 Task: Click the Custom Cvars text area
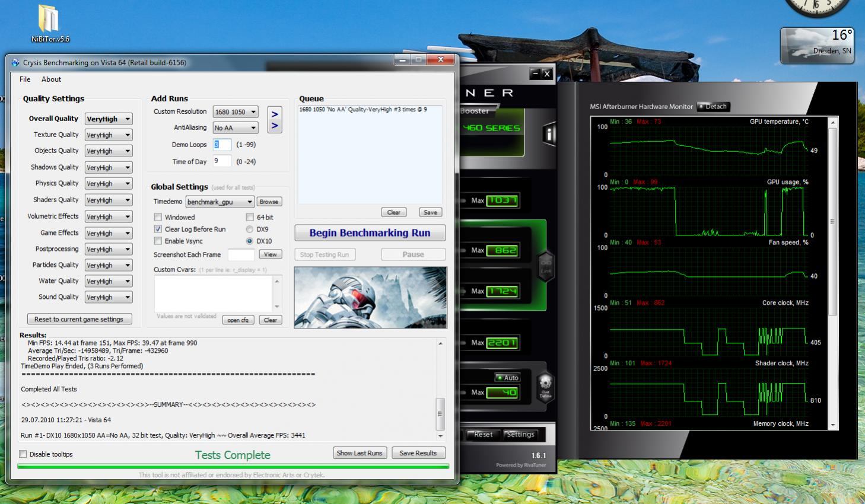pos(215,294)
